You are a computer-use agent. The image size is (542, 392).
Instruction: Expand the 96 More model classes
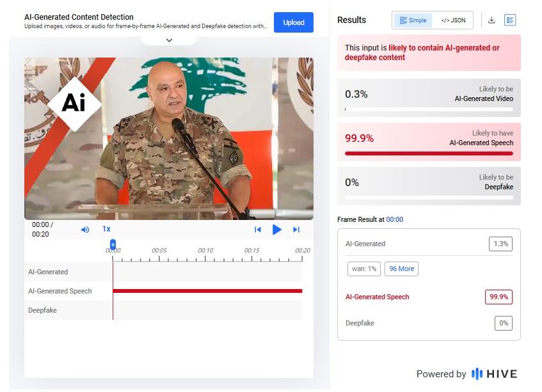pyautogui.click(x=401, y=269)
